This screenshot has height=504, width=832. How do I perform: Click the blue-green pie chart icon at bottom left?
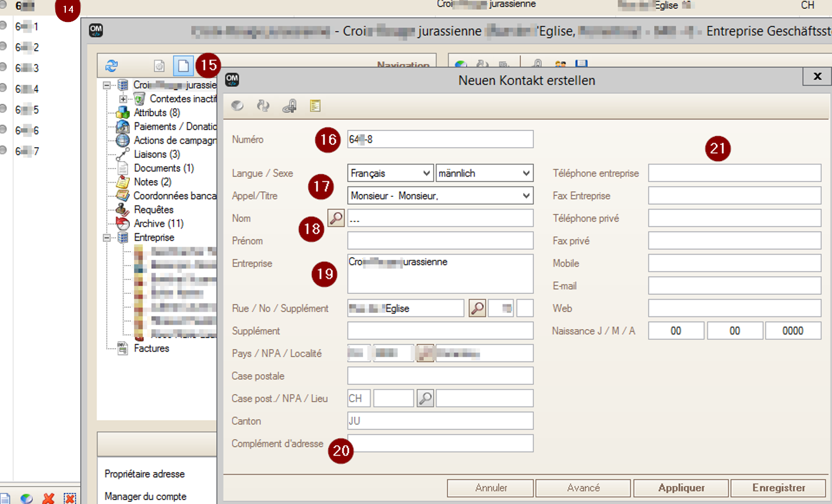pos(27,498)
